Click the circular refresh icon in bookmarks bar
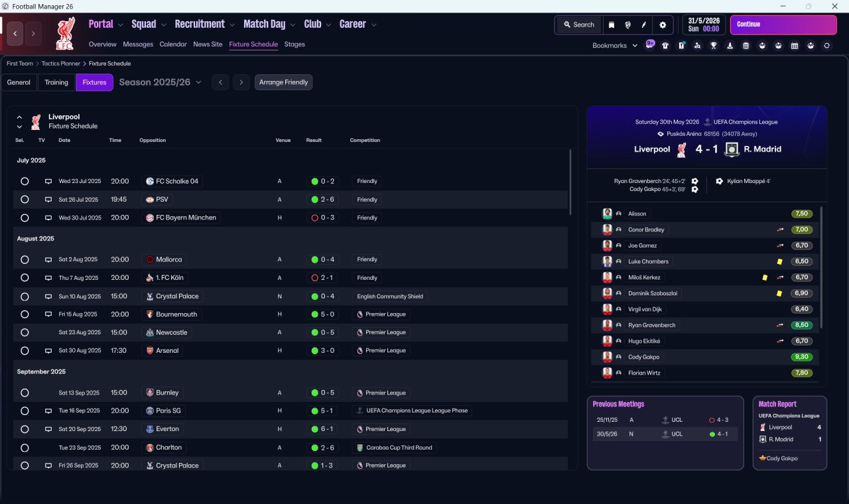Screen dimensions: 849x504 [826, 46]
